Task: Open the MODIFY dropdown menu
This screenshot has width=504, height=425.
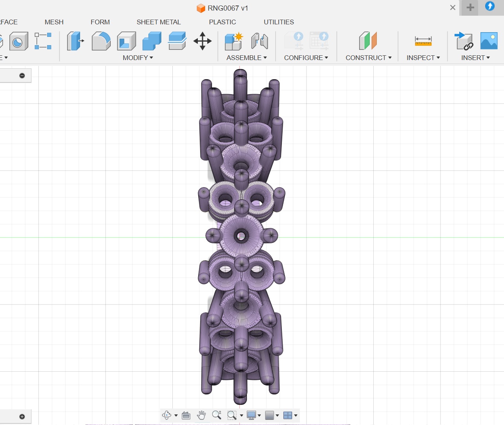Action: tap(138, 58)
